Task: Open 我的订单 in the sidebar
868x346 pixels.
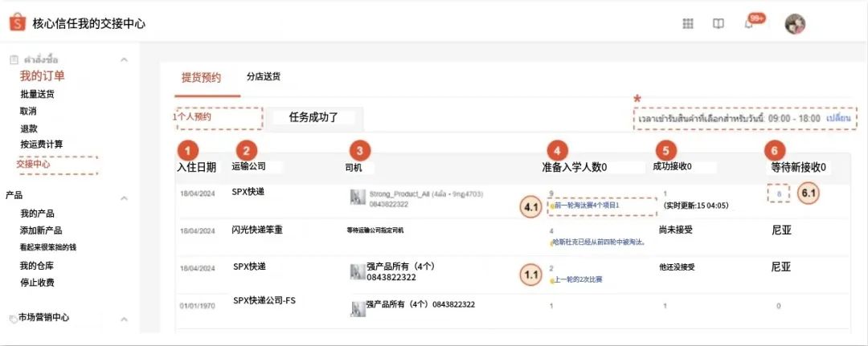Action: tap(42, 76)
